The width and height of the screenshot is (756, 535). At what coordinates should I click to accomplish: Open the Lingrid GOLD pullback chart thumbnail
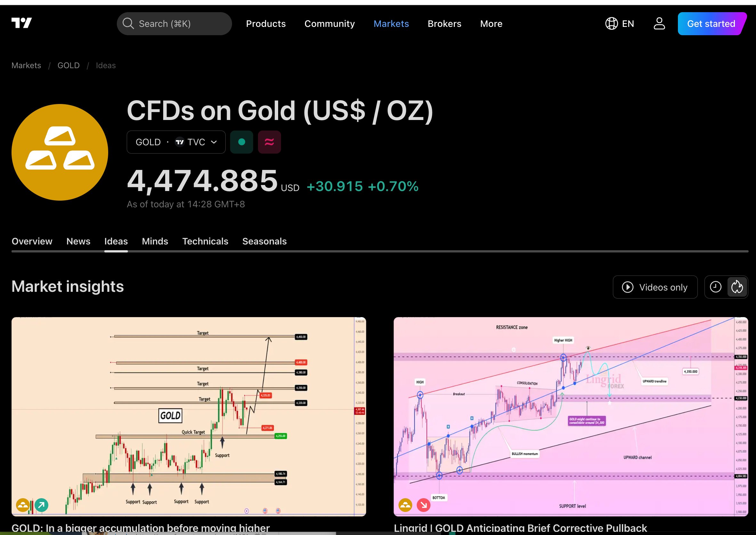pos(570,416)
